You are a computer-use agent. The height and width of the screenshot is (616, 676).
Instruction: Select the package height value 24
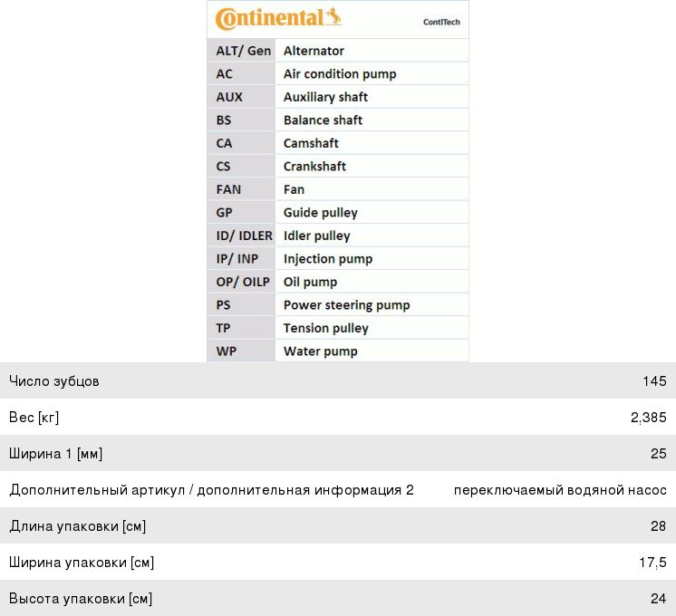(x=659, y=598)
